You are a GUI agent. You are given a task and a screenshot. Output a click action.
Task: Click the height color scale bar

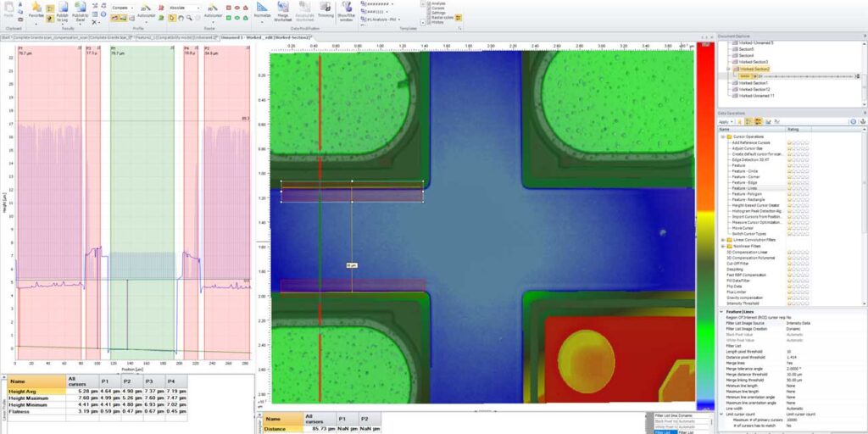704,212
